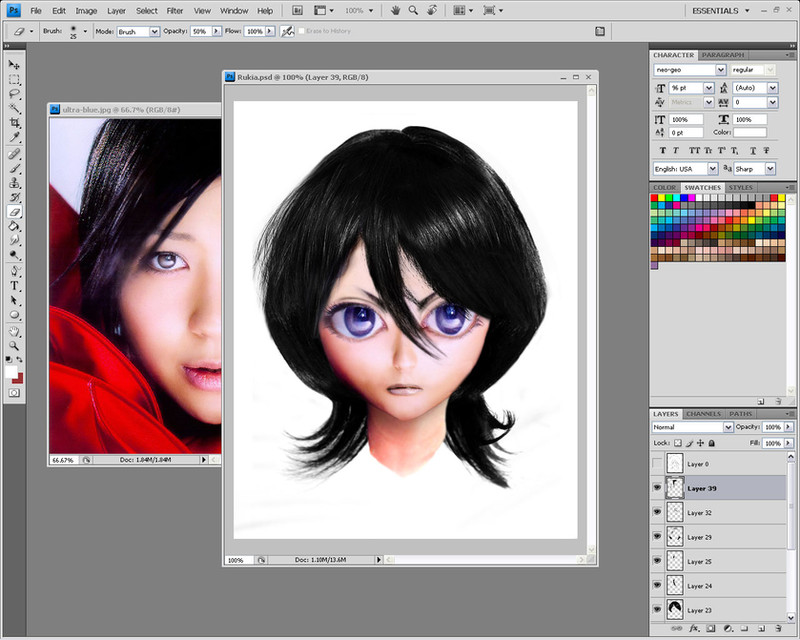Open the Sharp anti-aliasing dropdown

[770, 168]
